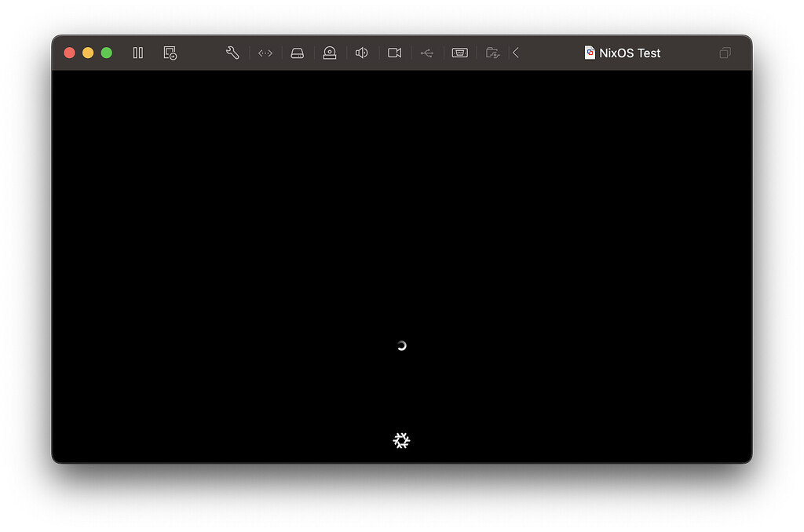Click the NixOS gear boot logo
Image resolution: width=804 pixels, height=532 pixels.
401,440
